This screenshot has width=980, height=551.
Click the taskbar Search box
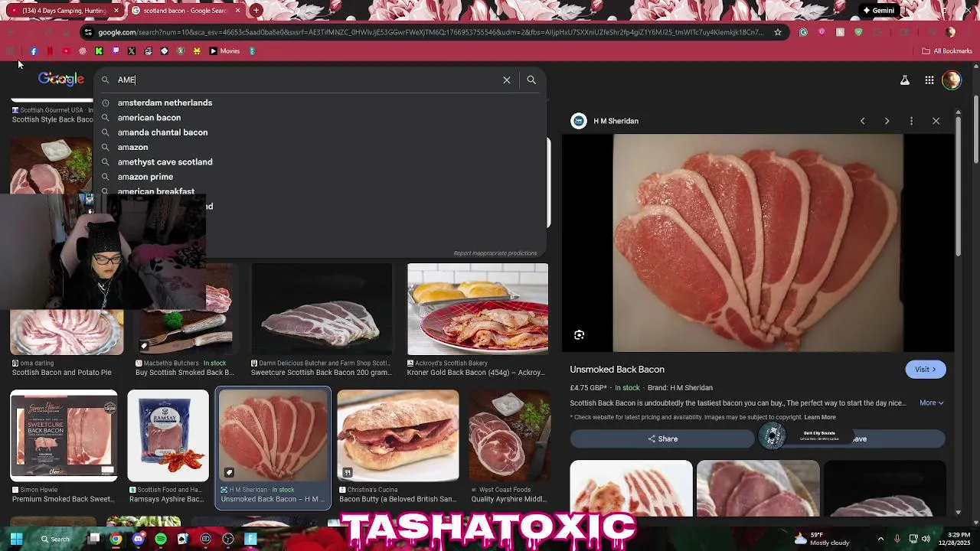tap(54, 539)
